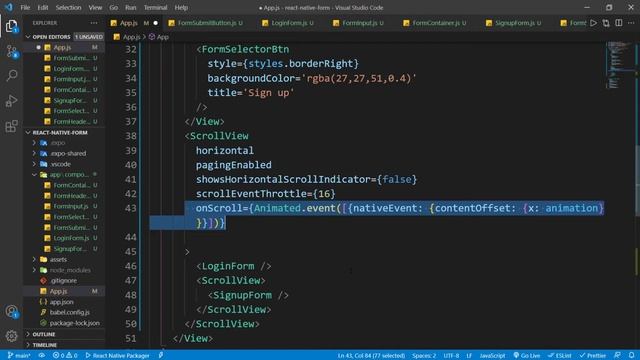
Task: Open the Accounts menu icon
Action: tap(11, 312)
